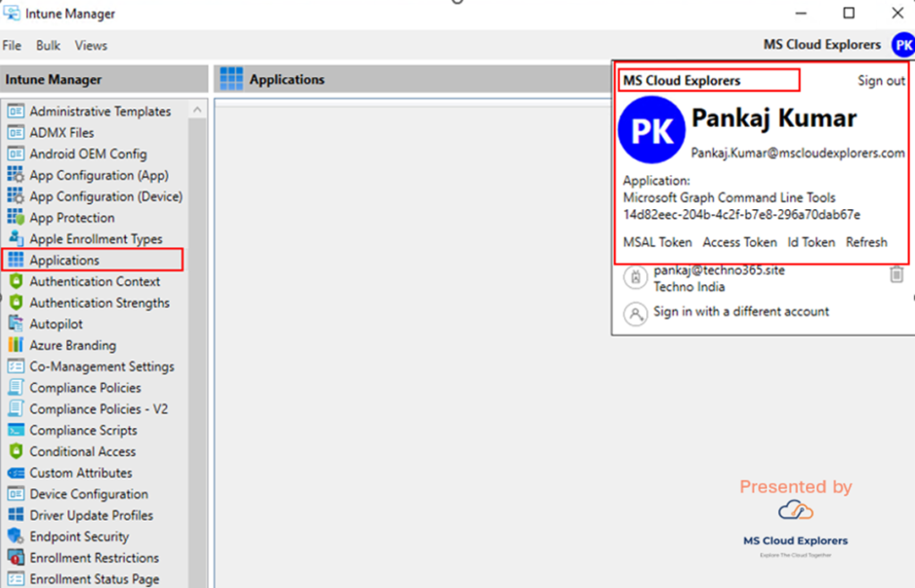Click the Azure Branding icon

pyautogui.click(x=16, y=345)
